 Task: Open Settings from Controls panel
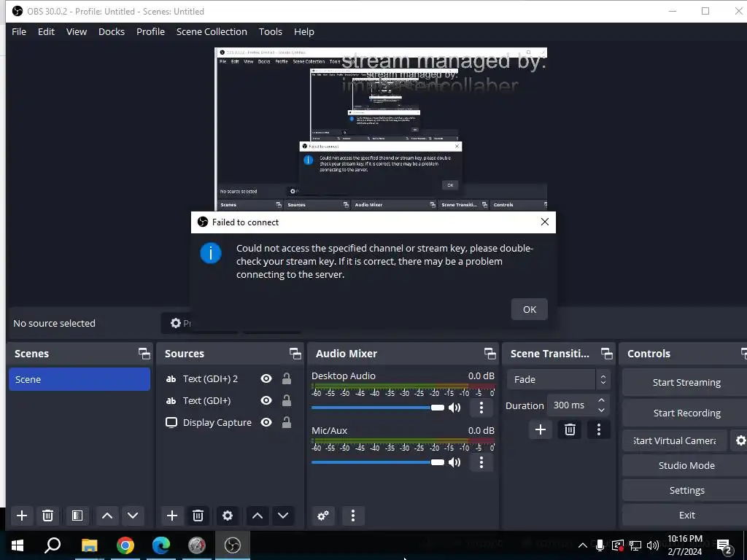(686, 490)
